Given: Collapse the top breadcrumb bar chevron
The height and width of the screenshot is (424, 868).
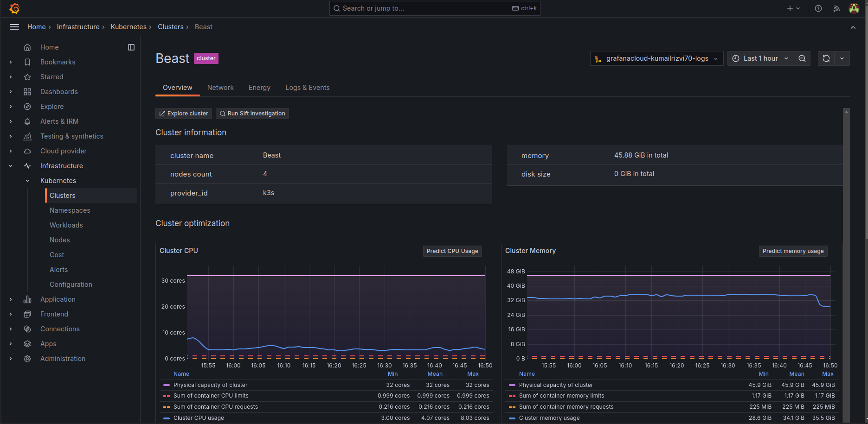Looking at the screenshot, I should [853, 27].
